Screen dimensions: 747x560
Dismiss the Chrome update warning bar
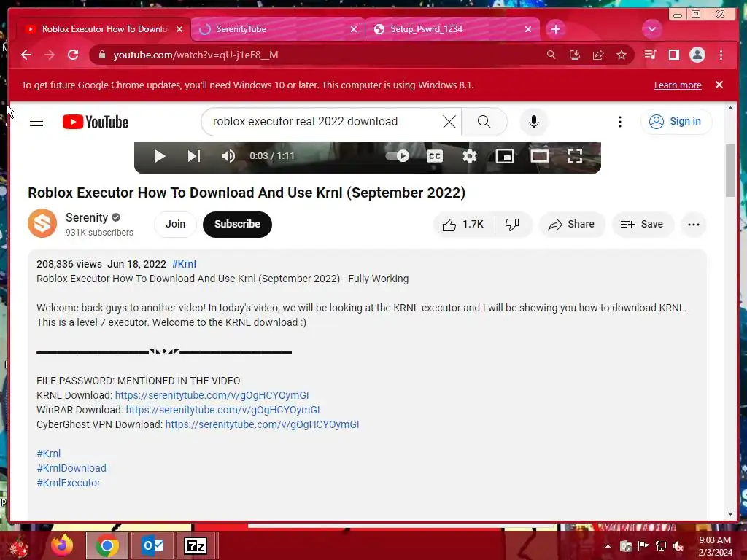click(719, 85)
